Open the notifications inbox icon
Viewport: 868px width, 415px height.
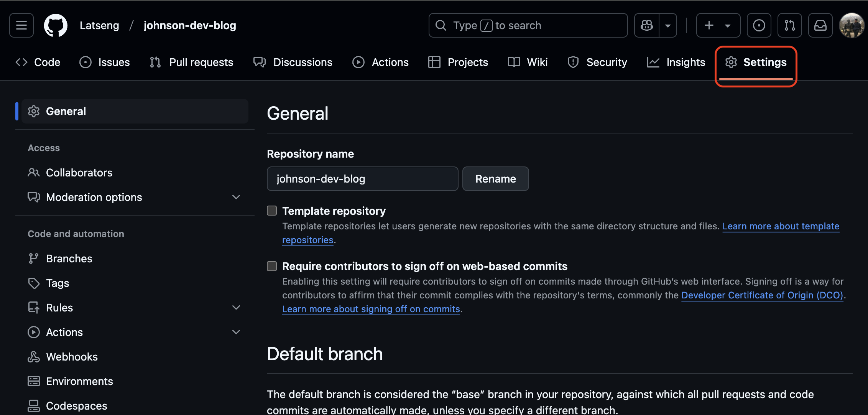coord(820,25)
